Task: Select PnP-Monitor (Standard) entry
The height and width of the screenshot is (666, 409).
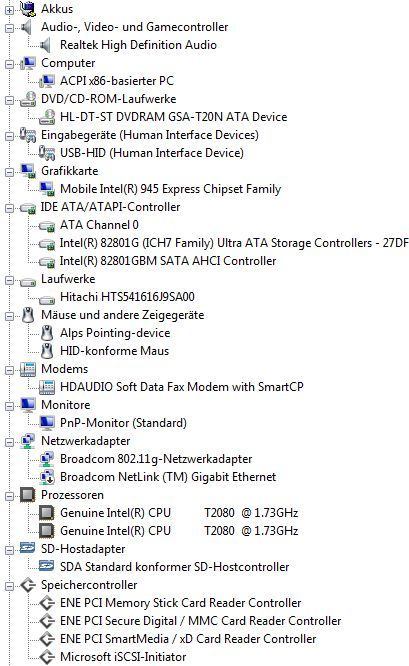Action: tap(123, 423)
